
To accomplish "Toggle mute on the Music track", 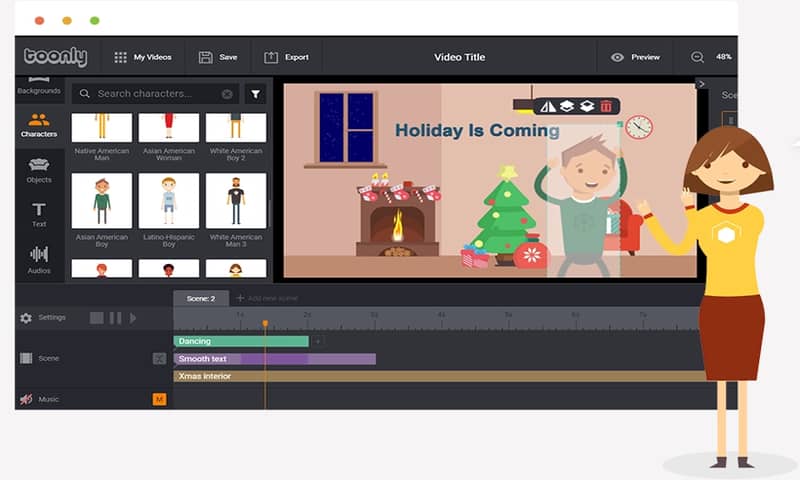I will tap(26, 400).
